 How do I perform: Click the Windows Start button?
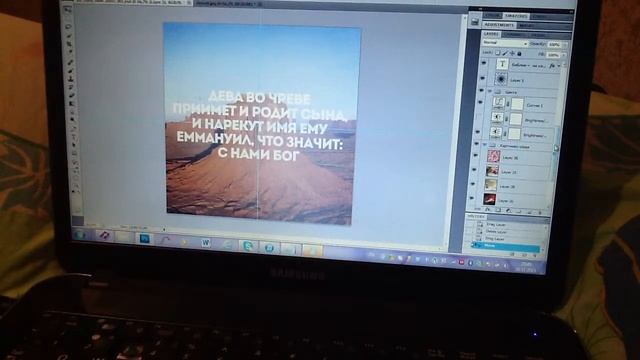[x=80, y=234]
